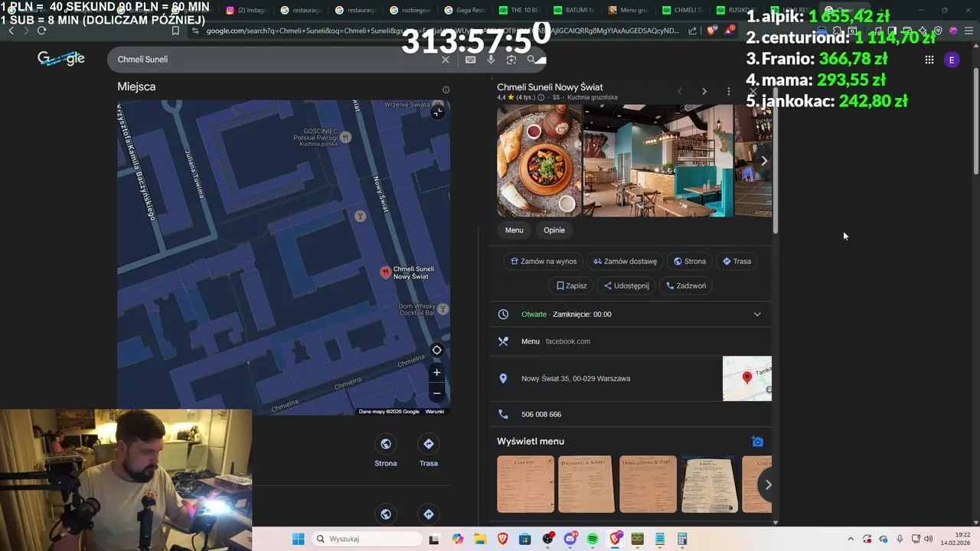
Task: Clear the Chmeli Suneli search text
Action: pyautogui.click(x=446, y=59)
